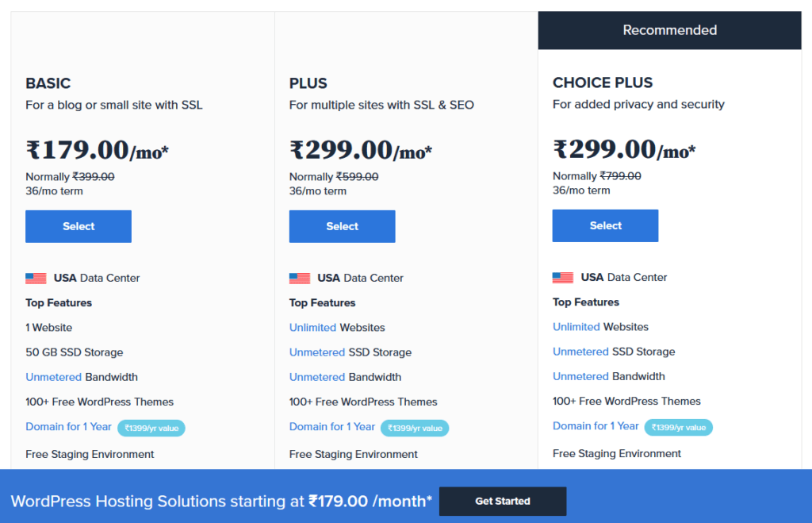
Task: Select the Basic hosting plan
Action: click(78, 226)
